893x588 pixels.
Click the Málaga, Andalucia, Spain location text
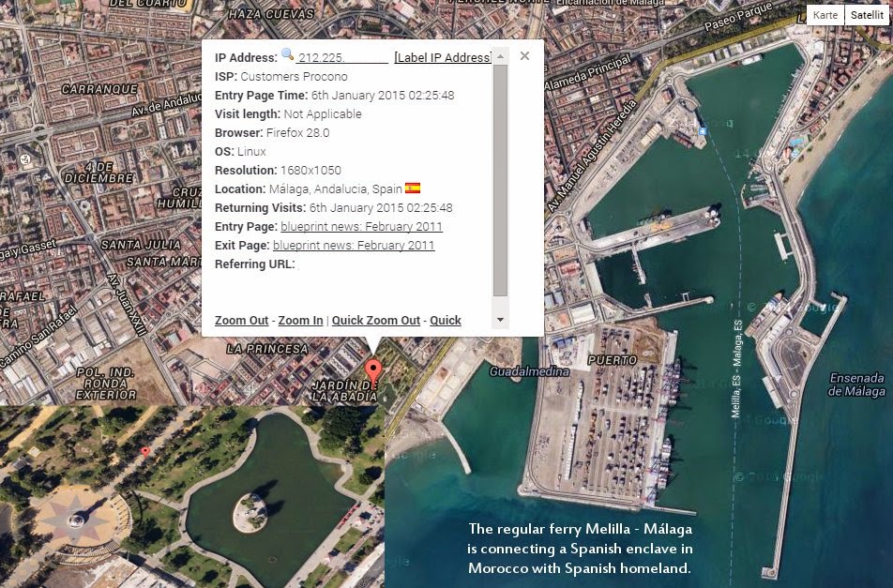click(336, 189)
